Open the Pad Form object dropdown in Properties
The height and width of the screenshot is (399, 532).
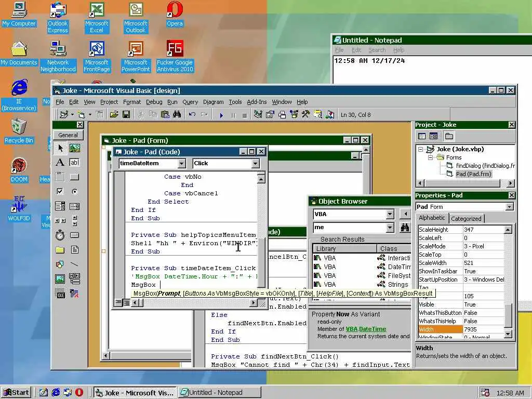[x=509, y=207]
